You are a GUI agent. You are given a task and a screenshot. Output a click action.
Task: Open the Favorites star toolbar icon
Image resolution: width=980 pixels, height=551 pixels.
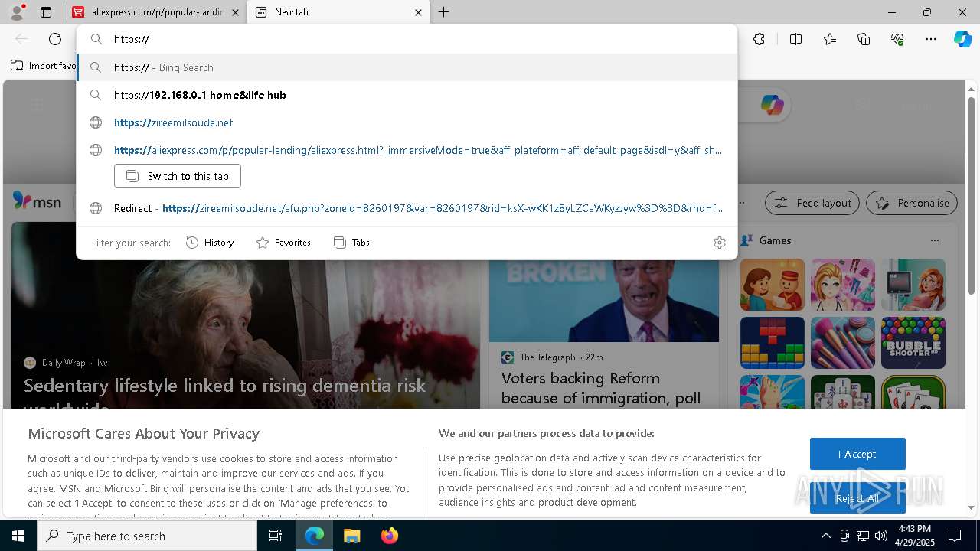(830, 39)
